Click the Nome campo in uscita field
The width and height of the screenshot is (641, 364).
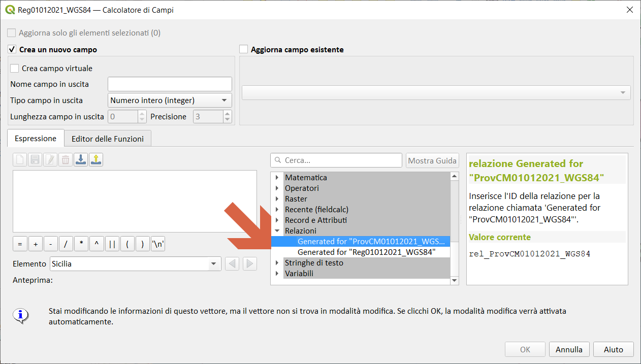[170, 84]
